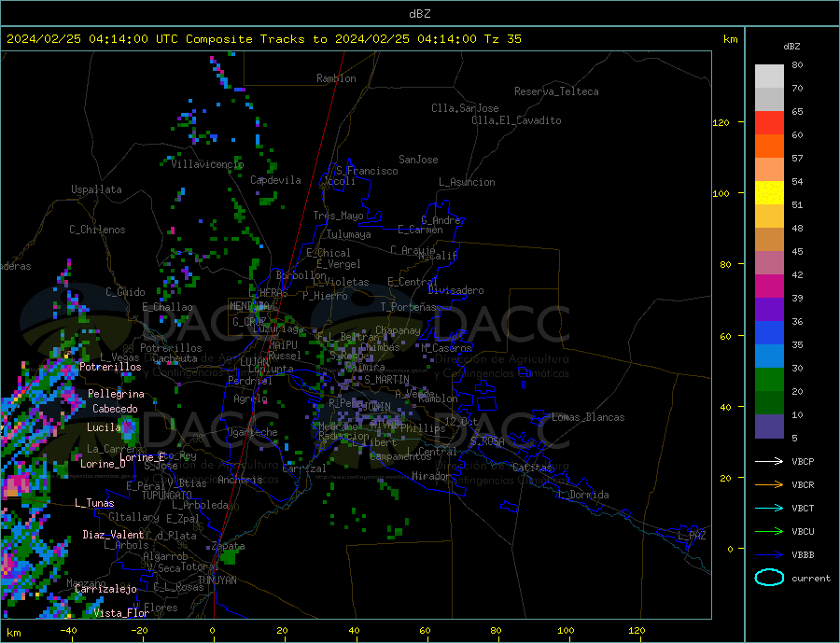Click the orange VBCR arrow legend icon
This screenshot has width=840, height=643.
click(x=769, y=485)
